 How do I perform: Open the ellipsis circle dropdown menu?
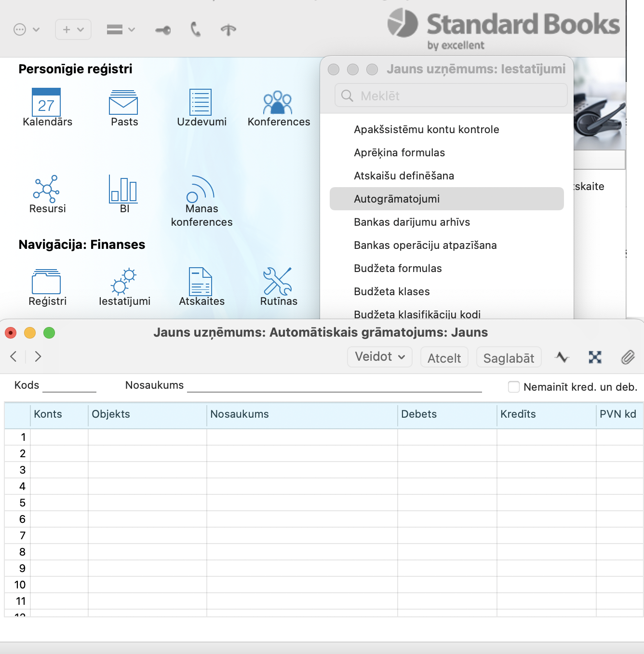[x=26, y=29]
